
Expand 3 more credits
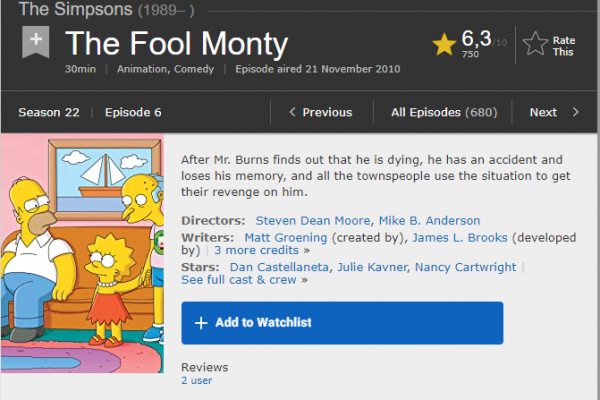[262, 250]
